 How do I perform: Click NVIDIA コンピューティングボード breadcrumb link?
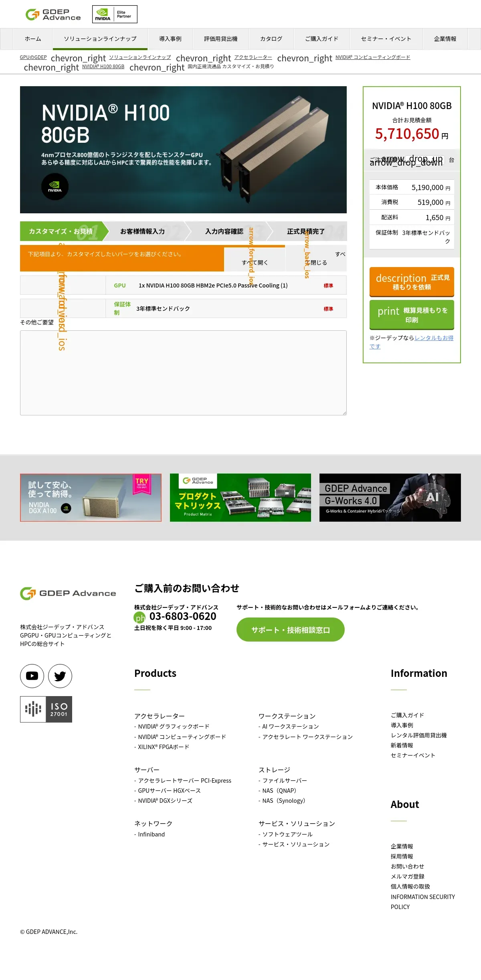pyautogui.click(x=373, y=57)
